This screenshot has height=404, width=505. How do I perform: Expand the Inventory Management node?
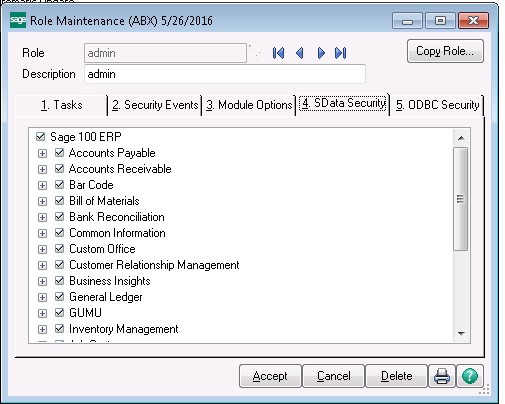pyautogui.click(x=42, y=329)
